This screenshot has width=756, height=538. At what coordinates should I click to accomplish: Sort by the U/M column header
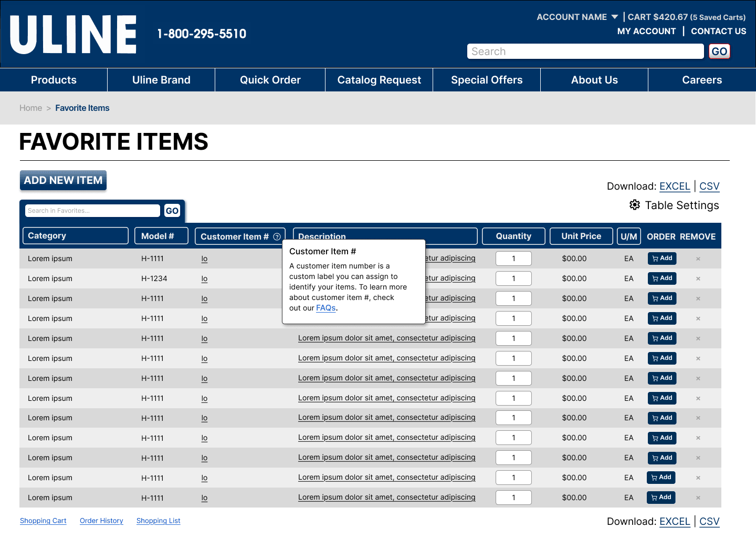tap(628, 236)
